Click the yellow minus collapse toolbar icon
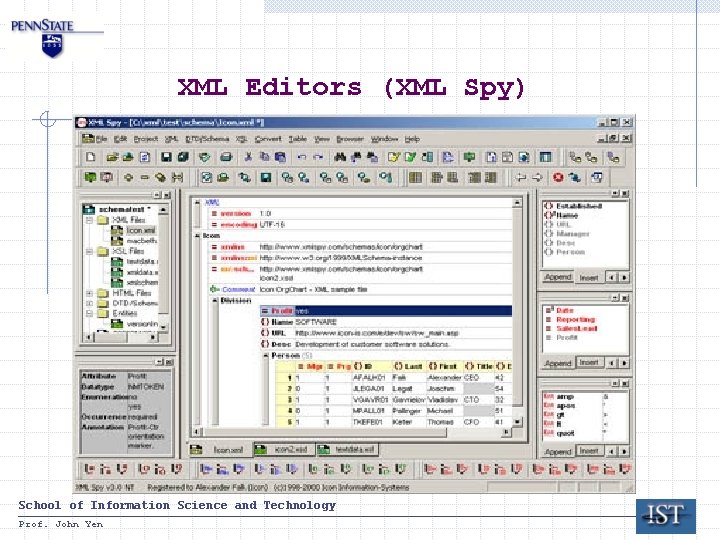Viewport: 720px width, 540px height. (145, 177)
